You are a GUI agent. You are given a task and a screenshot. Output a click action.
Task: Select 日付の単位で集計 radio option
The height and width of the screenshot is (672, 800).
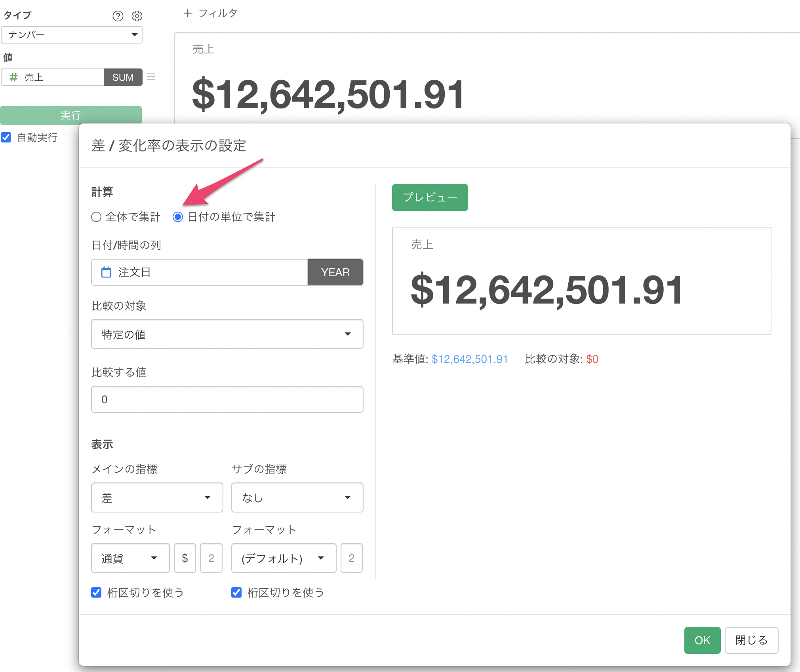178,217
